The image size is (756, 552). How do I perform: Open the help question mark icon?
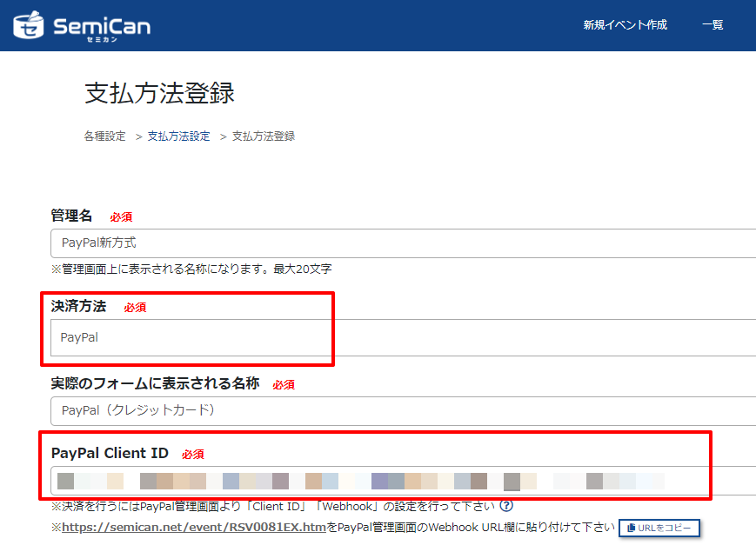pyautogui.click(x=506, y=506)
